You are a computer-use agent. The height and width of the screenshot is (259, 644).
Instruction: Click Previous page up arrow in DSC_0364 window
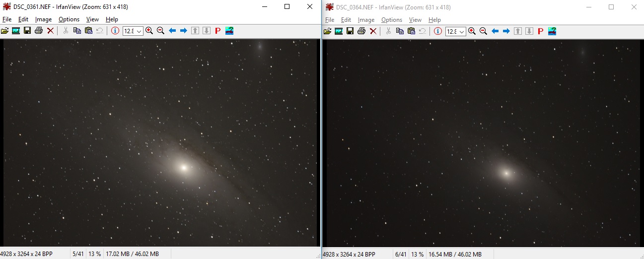click(x=518, y=31)
